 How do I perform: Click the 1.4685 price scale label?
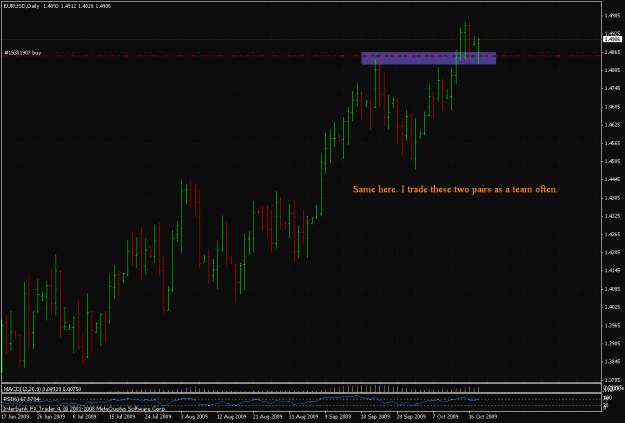coord(612,107)
